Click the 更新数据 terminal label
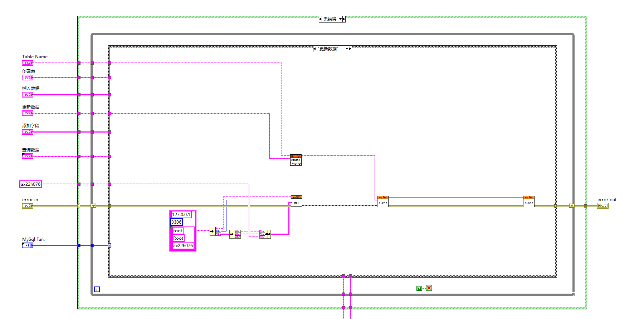 click(x=31, y=107)
